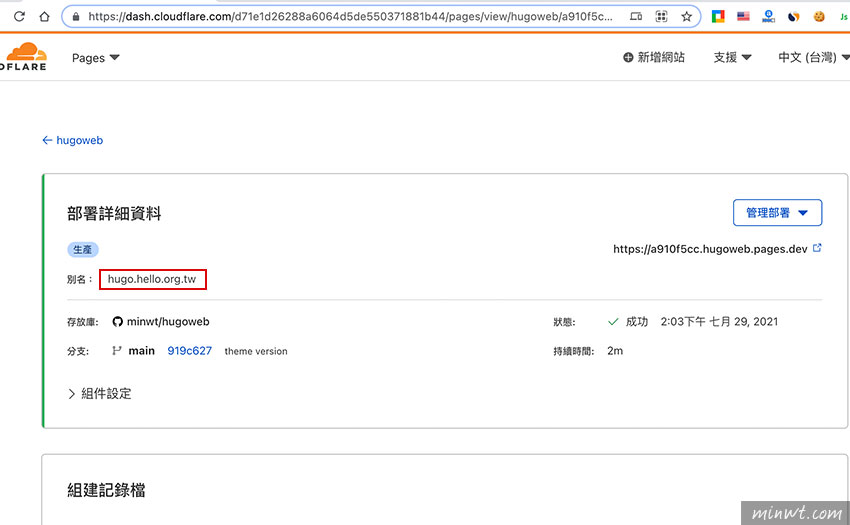Screen dimensions: 850x525
Task: Open the 支援 support dropdown
Action: click(x=732, y=57)
